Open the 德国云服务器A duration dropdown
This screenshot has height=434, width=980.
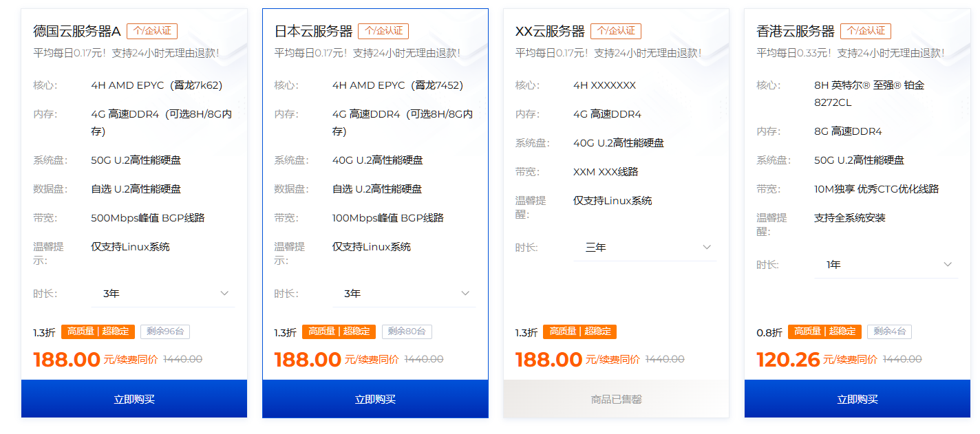tap(163, 294)
